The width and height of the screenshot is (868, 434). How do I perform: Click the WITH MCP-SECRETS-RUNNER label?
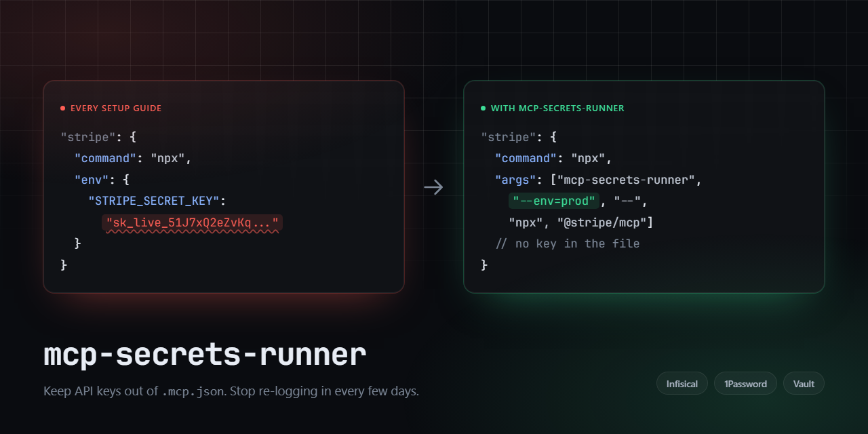(x=557, y=108)
